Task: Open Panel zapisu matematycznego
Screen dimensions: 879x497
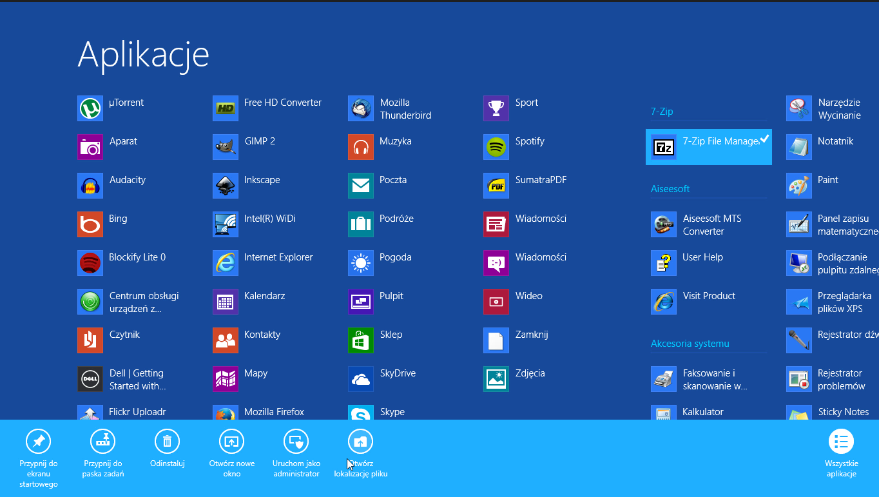Action: 799,224
